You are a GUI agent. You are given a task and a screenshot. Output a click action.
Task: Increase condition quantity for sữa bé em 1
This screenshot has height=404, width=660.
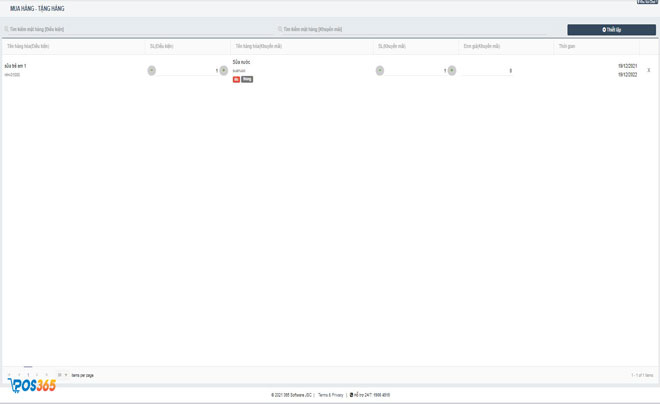[x=224, y=70]
